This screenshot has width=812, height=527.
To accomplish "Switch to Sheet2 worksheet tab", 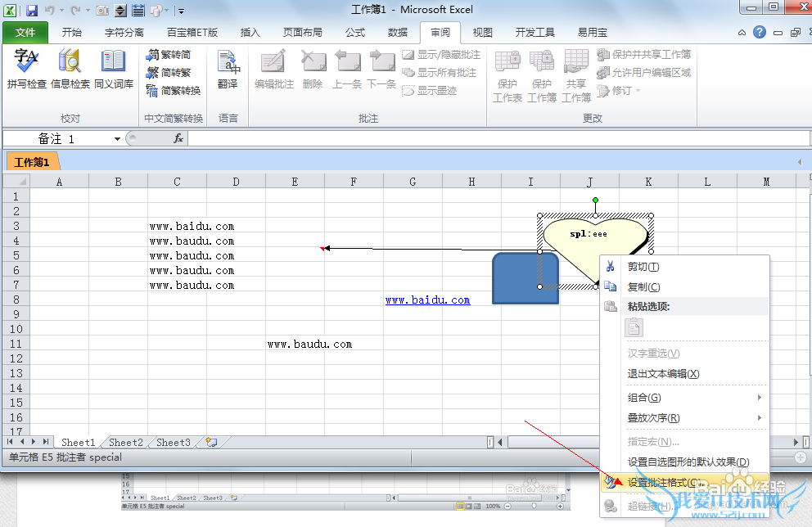I will [x=126, y=443].
